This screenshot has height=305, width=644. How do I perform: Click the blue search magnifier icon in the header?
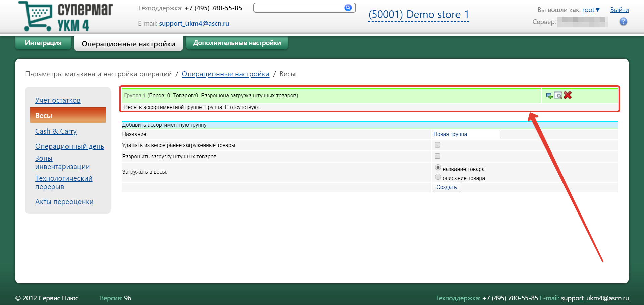click(x=348, y=8)
